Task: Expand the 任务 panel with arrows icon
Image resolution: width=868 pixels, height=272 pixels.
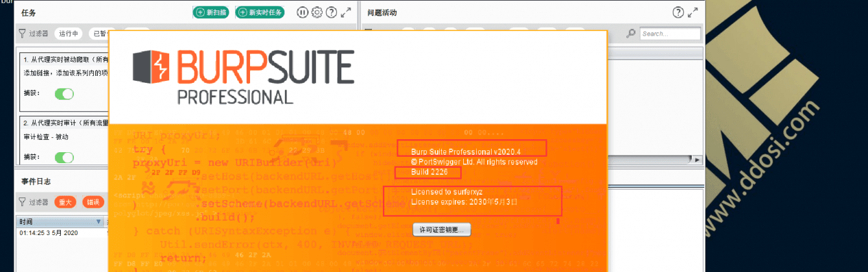Action: pyautogui.click(x=346, y=12)
